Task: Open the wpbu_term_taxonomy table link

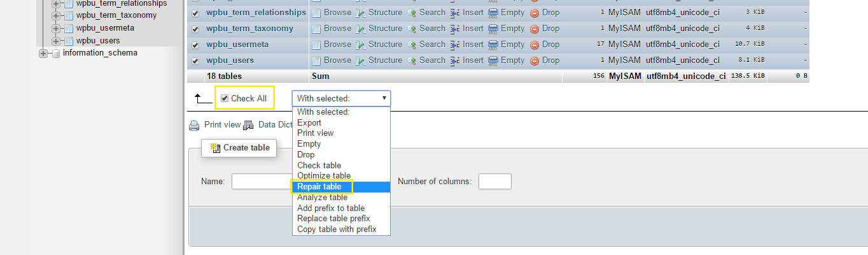Action: click(249, 29)
